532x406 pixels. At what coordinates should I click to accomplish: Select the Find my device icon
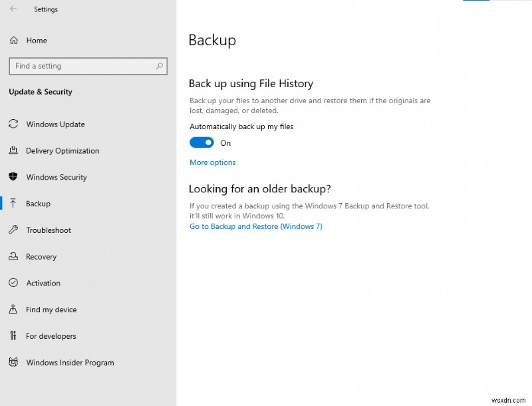point(13,309)
